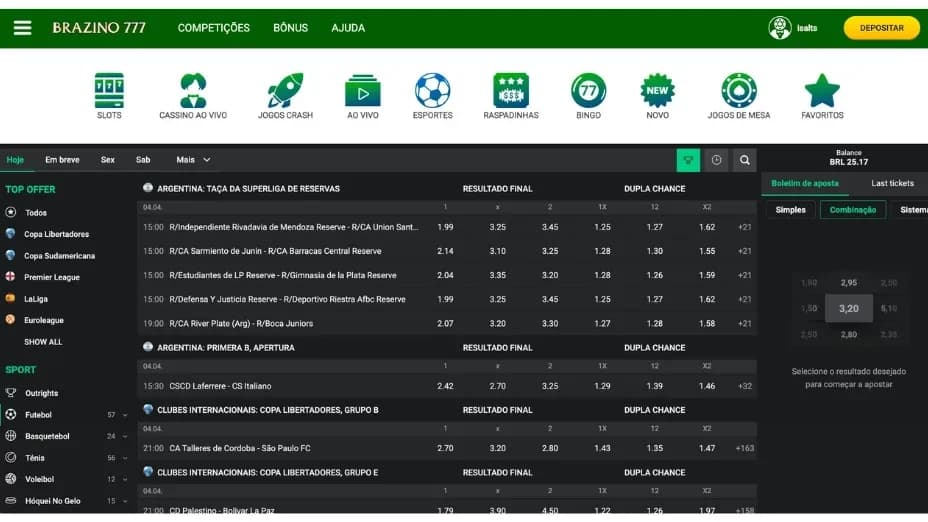Switch to the Sex tab
928x522 pixels.
tap(108, 160)
